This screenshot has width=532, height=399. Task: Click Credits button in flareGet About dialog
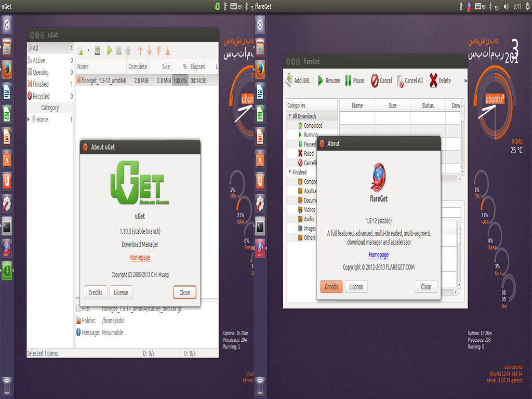[331, 287]
